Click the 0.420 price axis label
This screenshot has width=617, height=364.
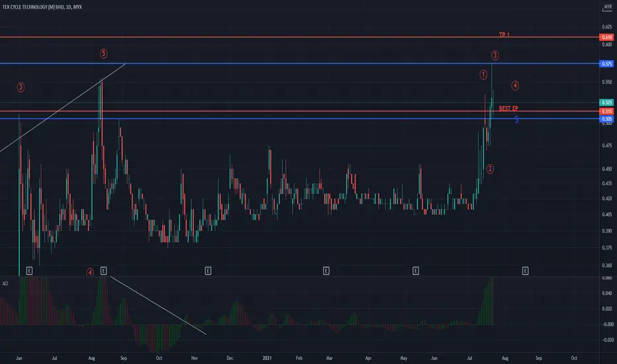pyautogui.click(x=607, y=199)
